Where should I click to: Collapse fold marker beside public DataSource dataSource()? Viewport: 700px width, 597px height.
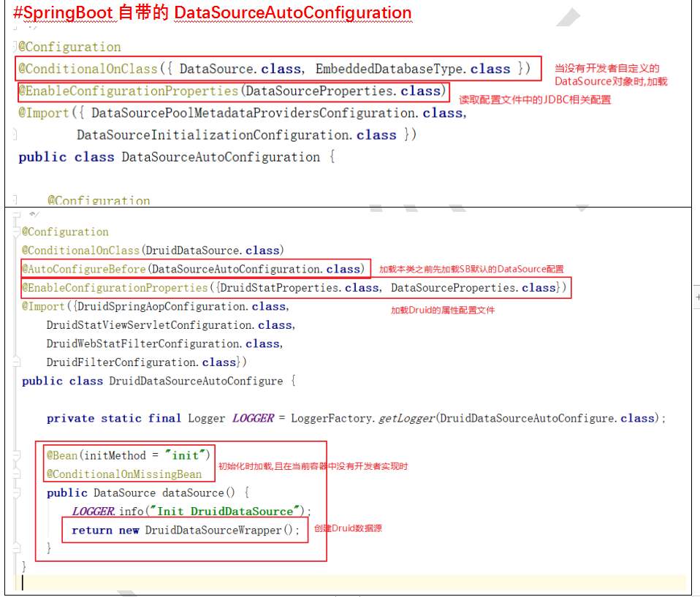coord(17,493)
